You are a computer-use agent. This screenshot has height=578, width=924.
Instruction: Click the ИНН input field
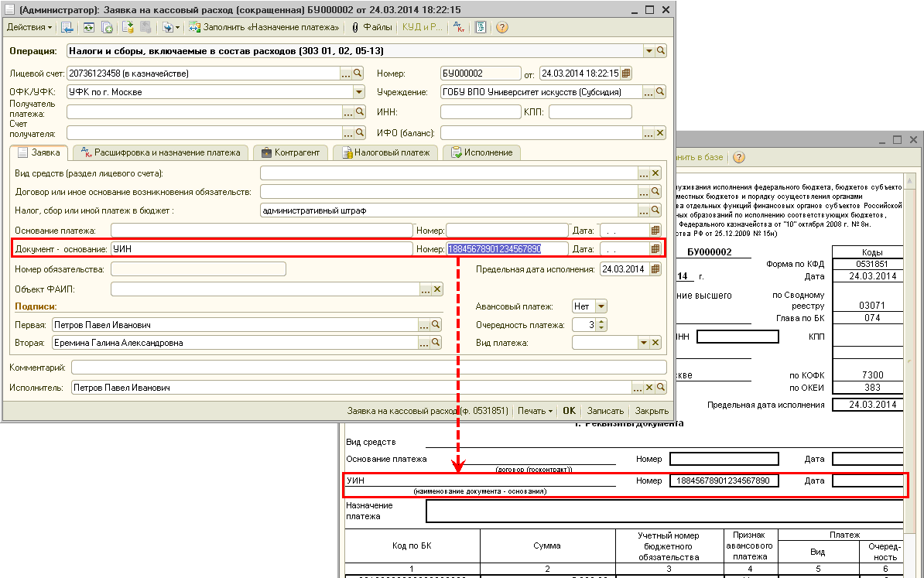pos(481,112)
